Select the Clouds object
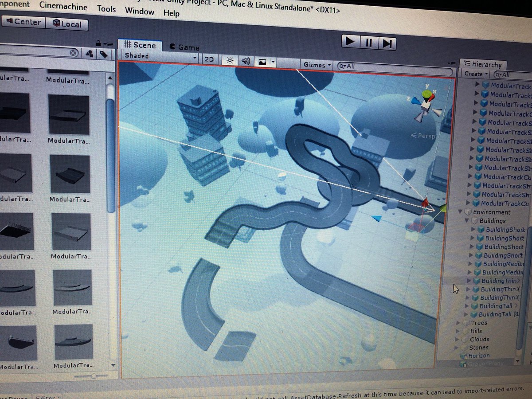Screen dimensions: 532x399 (x=479, y=339)
